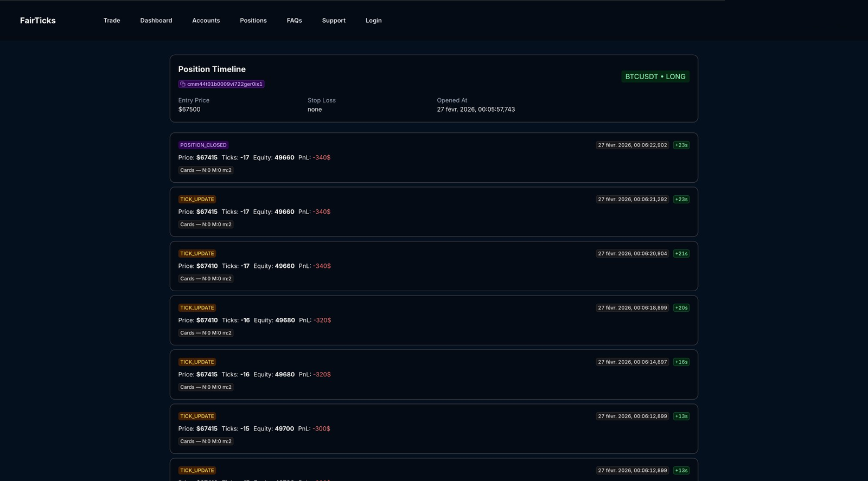Viewport: 868px width, 481px height.
Task: Click the +20s elapsed time badge
Action: coord(681,308)
